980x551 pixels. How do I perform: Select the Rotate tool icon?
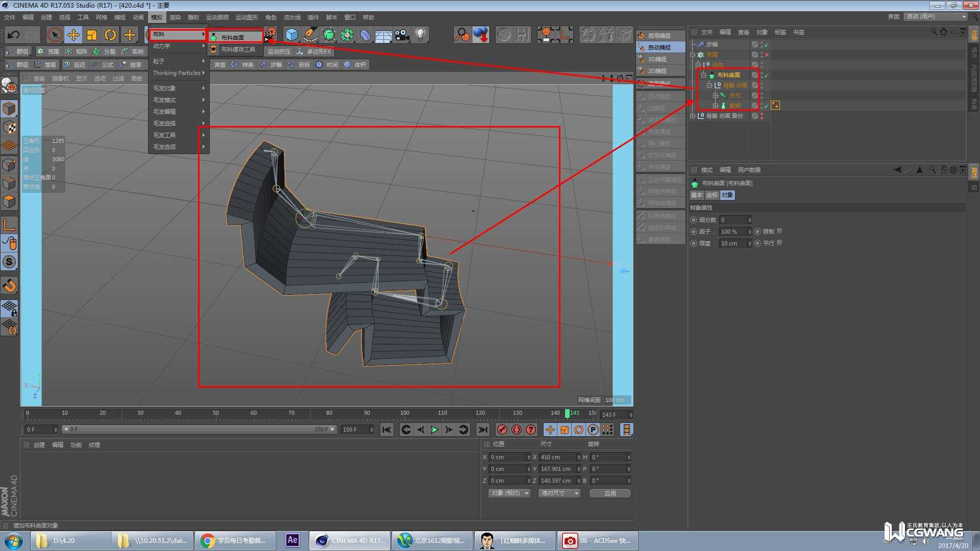coord(110,35)
